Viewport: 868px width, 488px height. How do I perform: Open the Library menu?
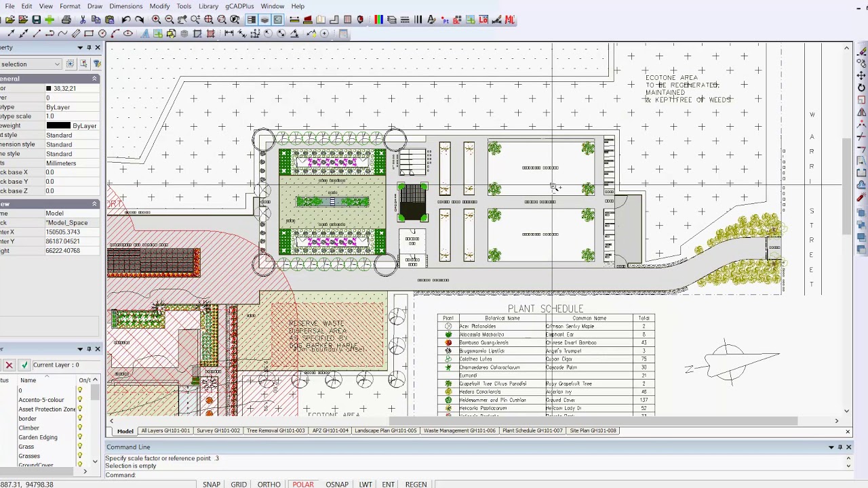pyautogui.click(x=208, y=6)
